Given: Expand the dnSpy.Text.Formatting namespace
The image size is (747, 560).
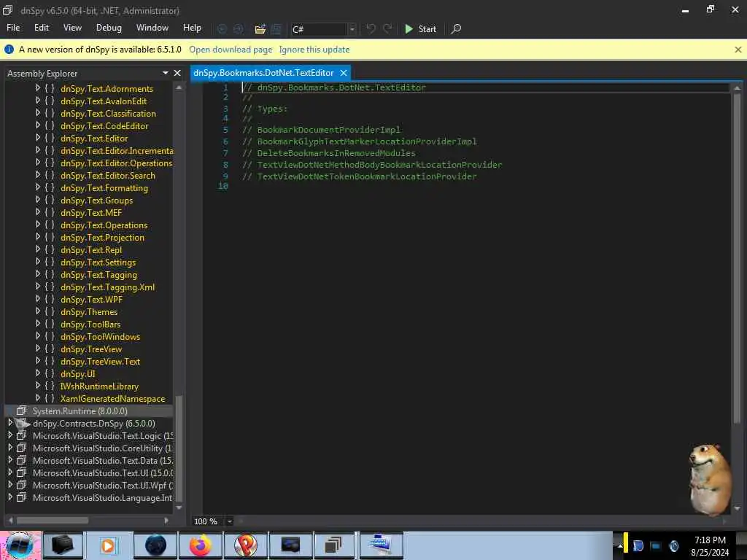Looking at the screenshot, I should 38,187.
